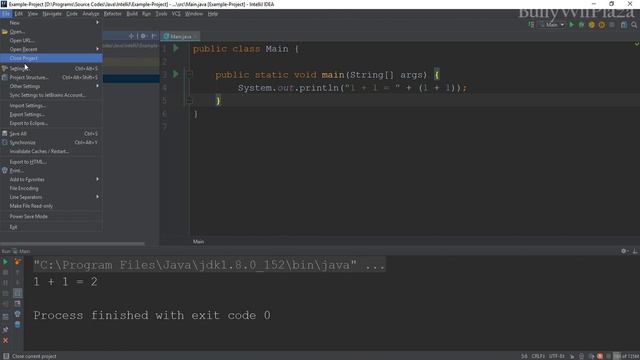This screenshot has height=360, width=640.
Task: Collapse main method with fold marker
Action: point(189,74)
